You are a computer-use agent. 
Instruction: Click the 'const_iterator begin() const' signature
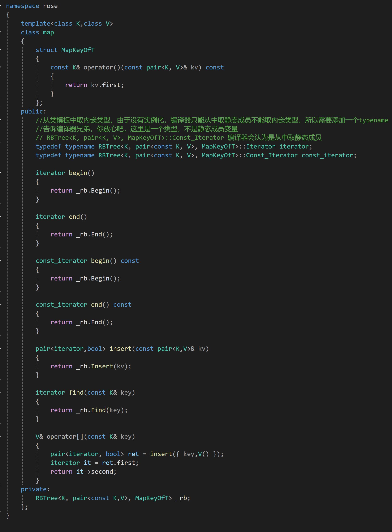click(87, 261)
